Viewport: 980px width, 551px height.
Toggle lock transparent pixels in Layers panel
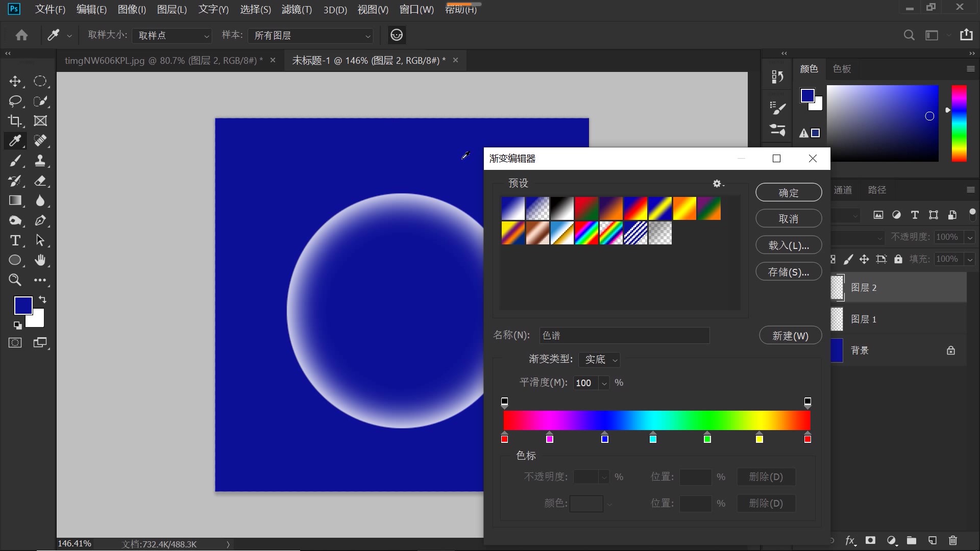coord(832,259)
